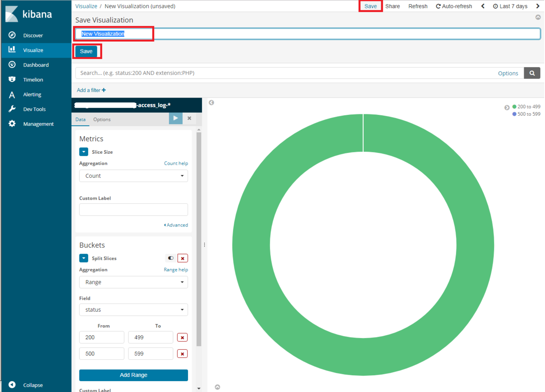Screen dimensions: 545x392
Task: Click the Visualize breadcrumb link
Action: 86,6
